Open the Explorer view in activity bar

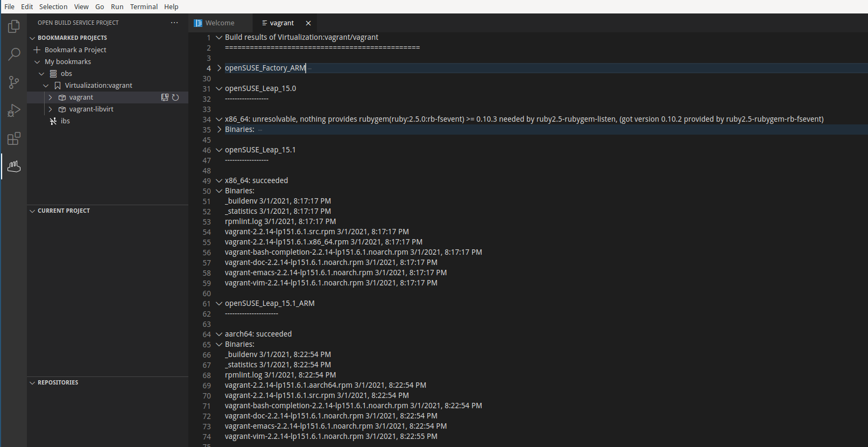(14, 26)
